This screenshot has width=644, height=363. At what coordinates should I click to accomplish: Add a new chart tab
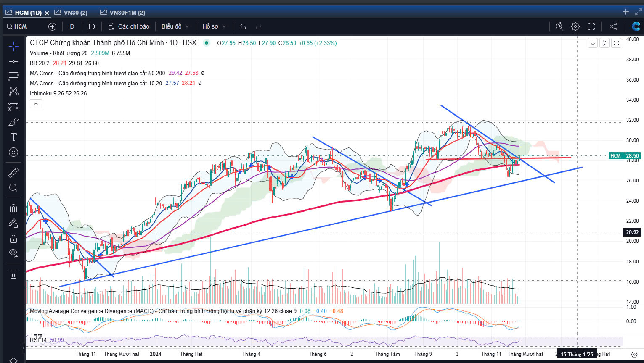tap(625, 12)
